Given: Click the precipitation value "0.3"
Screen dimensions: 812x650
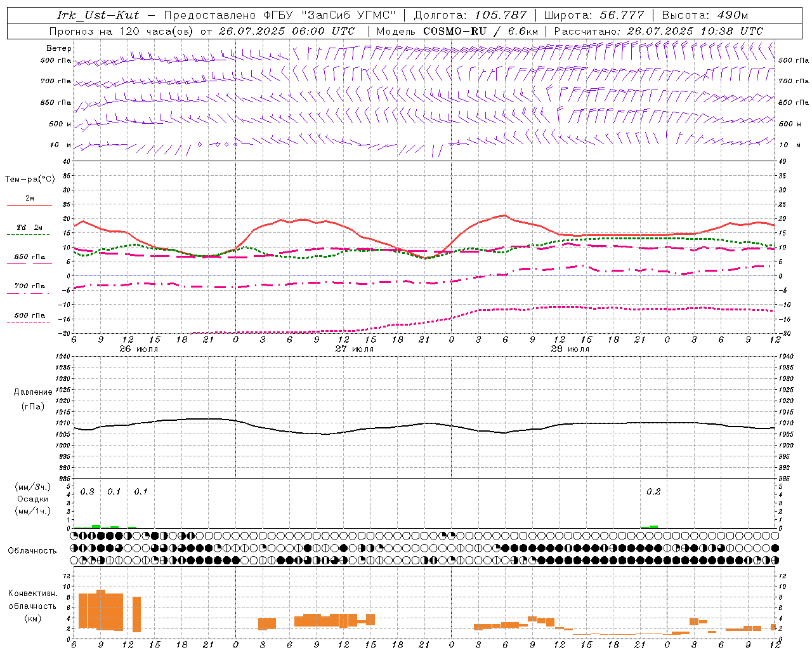Looking at the screenshot, I should (x=88, y=492).
